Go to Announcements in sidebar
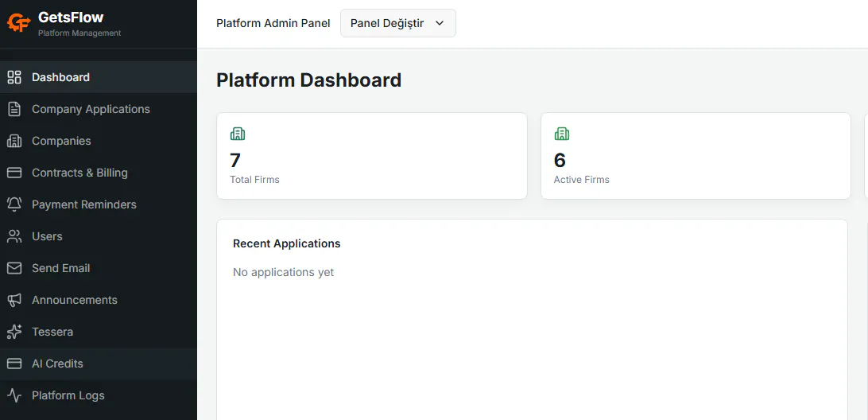Viewport: 868px width, 420px height. pos(99,300)
